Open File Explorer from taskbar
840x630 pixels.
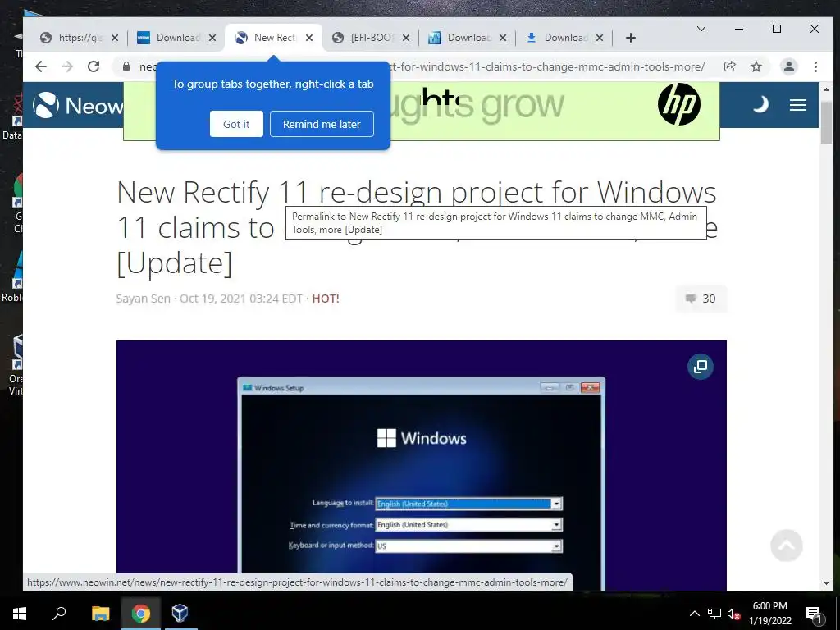pyautogui.click(x=100, y=614)
